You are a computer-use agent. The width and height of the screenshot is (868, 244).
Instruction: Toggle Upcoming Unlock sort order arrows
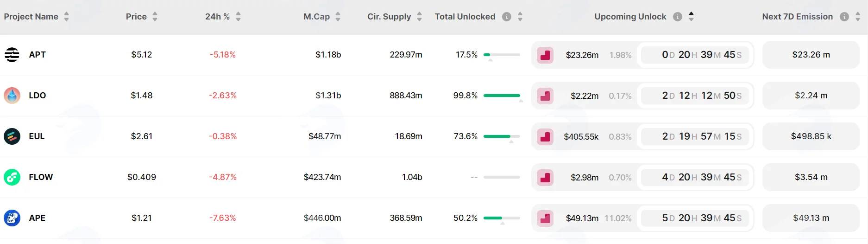(691, 17)
